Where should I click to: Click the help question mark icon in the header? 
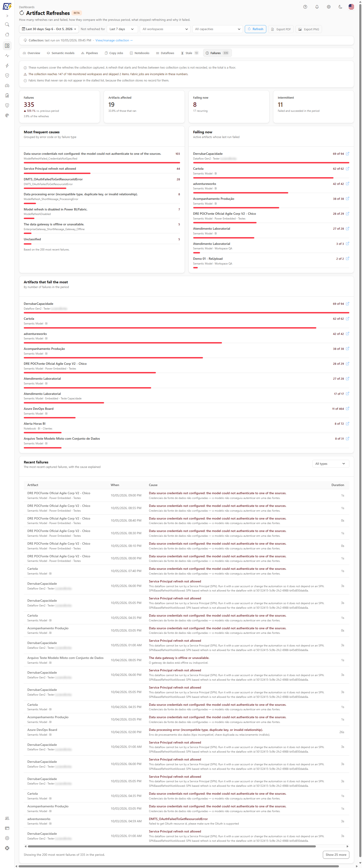pos(305,7)
